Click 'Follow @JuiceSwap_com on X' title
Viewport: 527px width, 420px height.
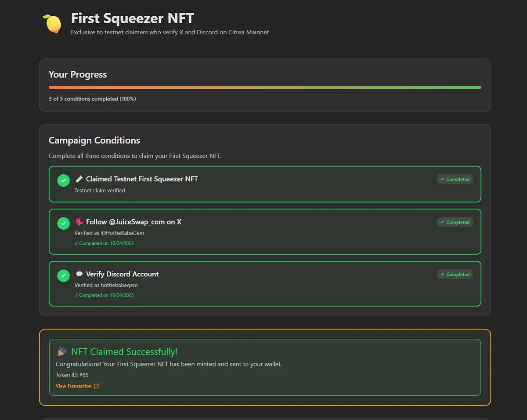[x=134, y=222]
